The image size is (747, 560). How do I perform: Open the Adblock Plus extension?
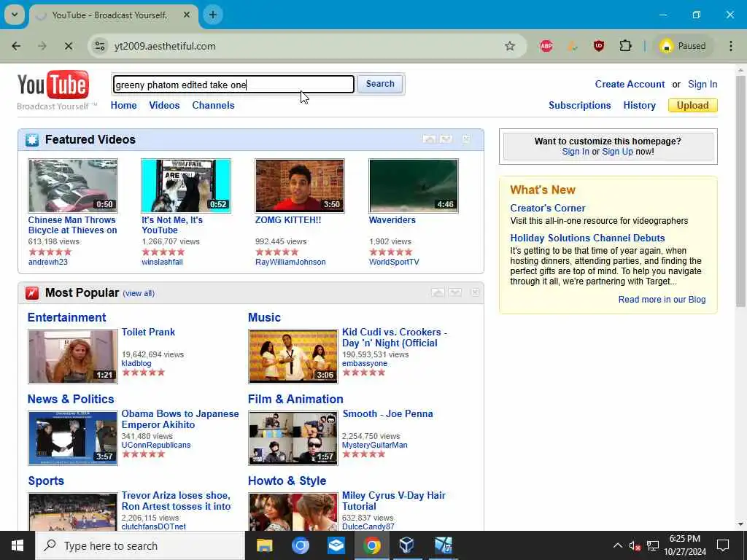546,46
